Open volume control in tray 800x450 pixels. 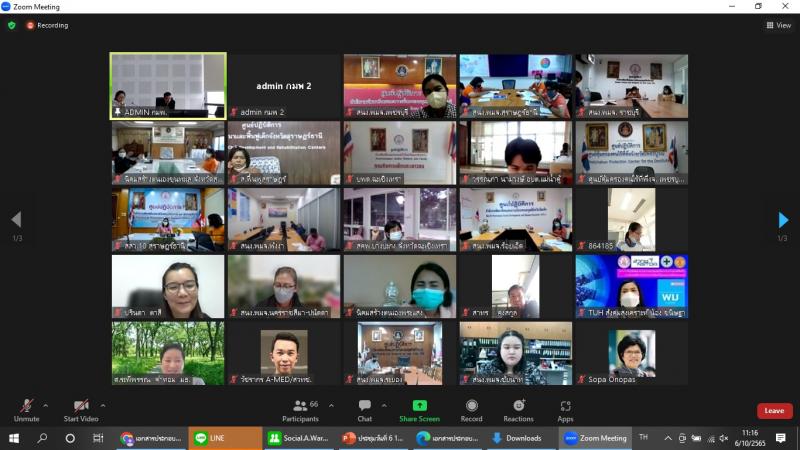(723, 438)
